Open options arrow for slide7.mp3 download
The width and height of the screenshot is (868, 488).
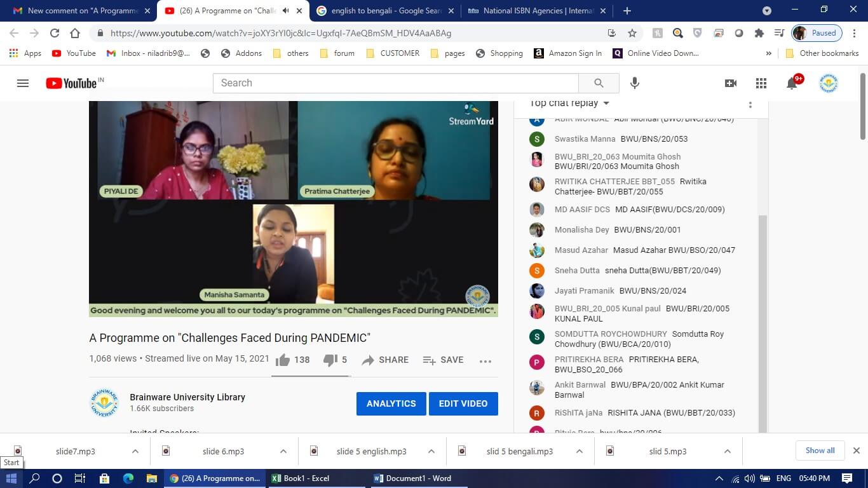pos(135,451)
